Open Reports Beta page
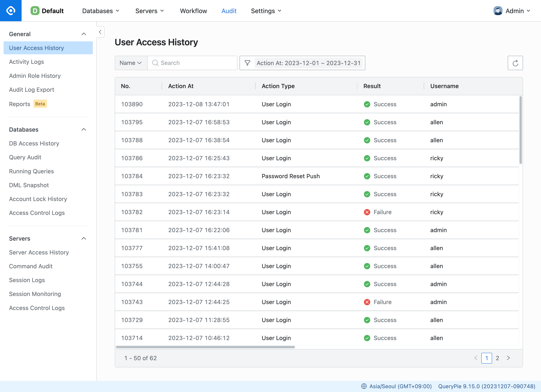Viewport: 541px width, 392px height. point(28,104)
